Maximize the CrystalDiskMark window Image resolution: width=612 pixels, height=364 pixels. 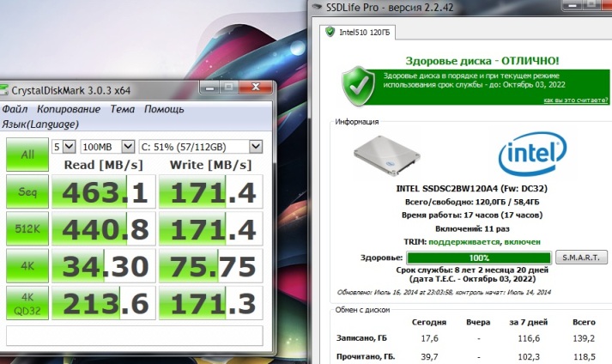point(228,88)
